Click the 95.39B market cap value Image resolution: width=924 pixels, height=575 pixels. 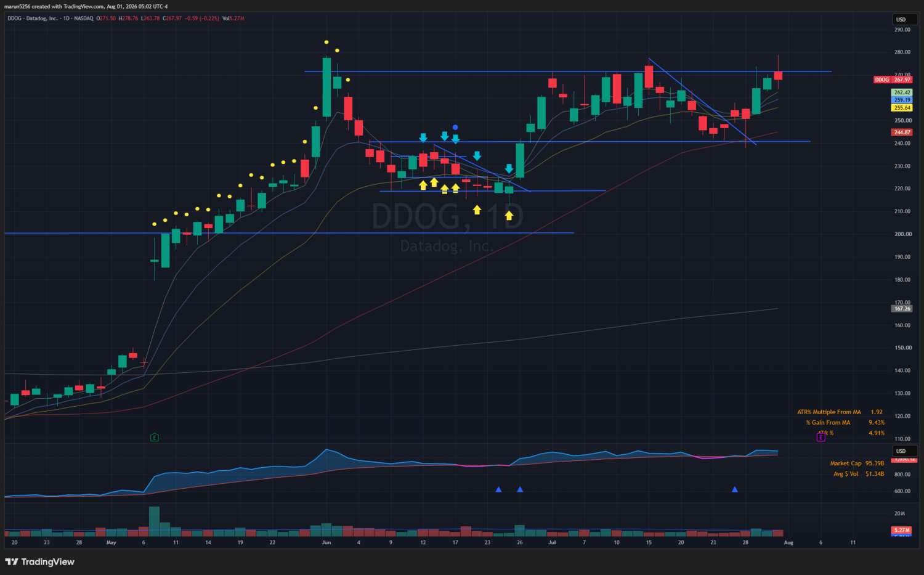[x=875, y=463]
